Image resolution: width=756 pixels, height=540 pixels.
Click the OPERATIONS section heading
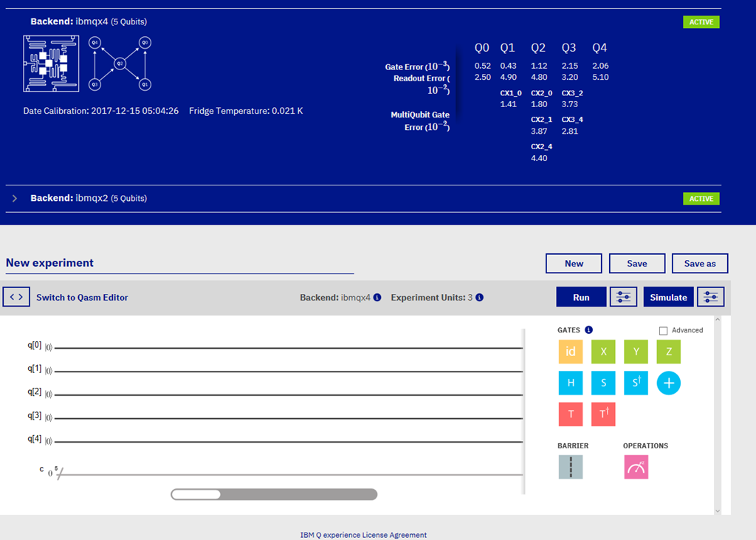point(645,446)
